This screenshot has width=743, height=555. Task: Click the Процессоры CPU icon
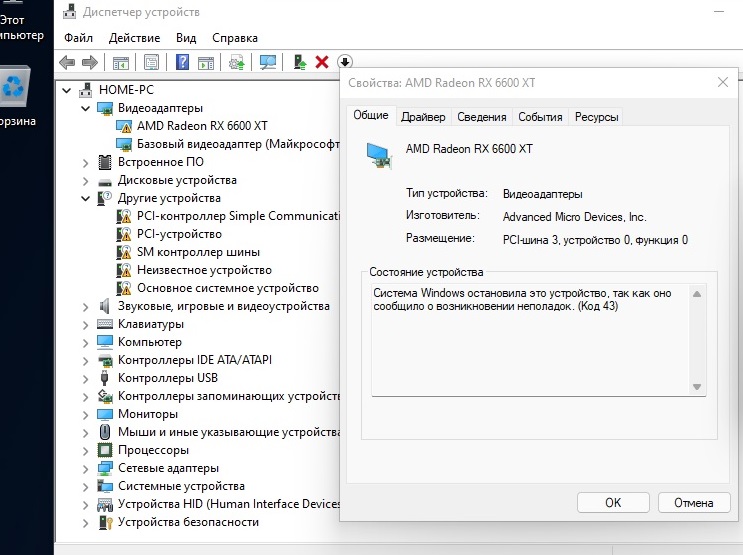click(105, 450)
